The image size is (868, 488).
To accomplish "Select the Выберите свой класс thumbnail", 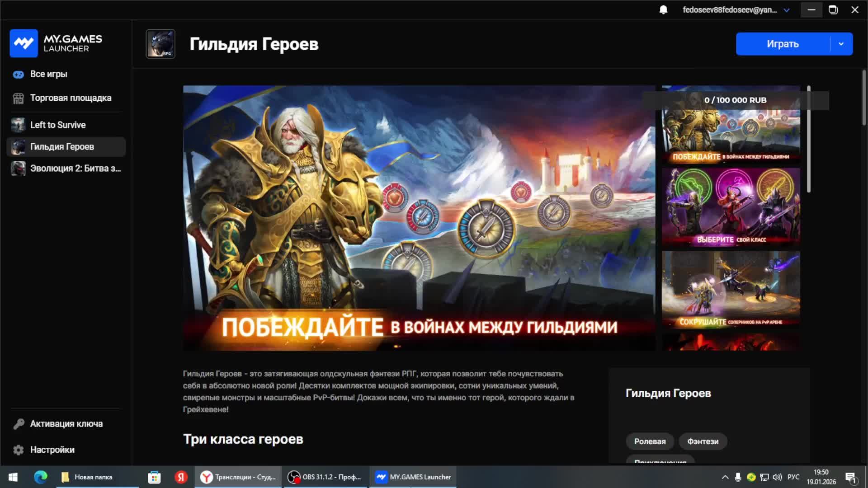I will pyautogui.click(x=731, y=207).
